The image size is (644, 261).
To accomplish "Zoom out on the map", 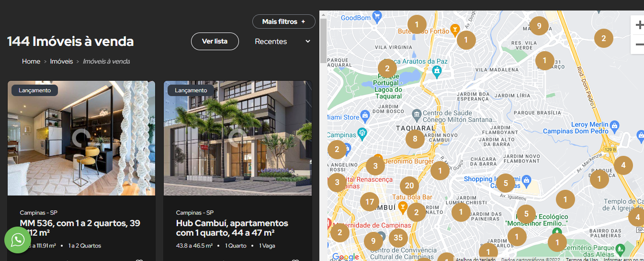I will pyautogui.click(x=639, y=44).
